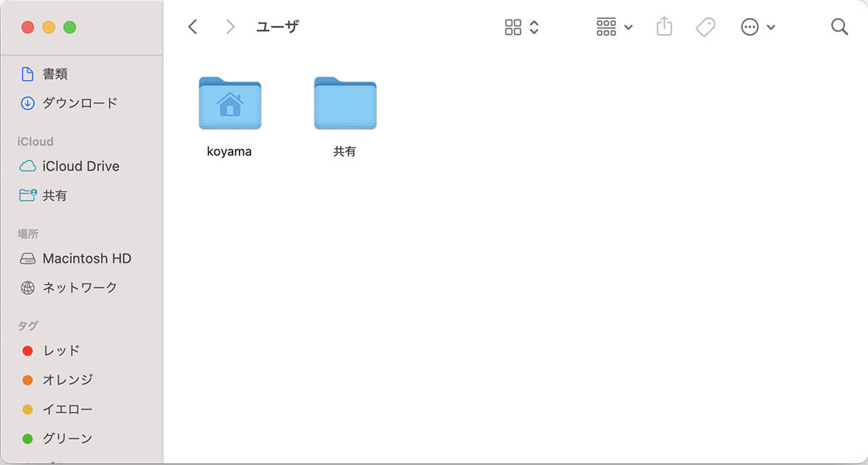This screenshot has width=868, height=465.
Task: Zoom the window with green button
Action: [x=69, y=27]
